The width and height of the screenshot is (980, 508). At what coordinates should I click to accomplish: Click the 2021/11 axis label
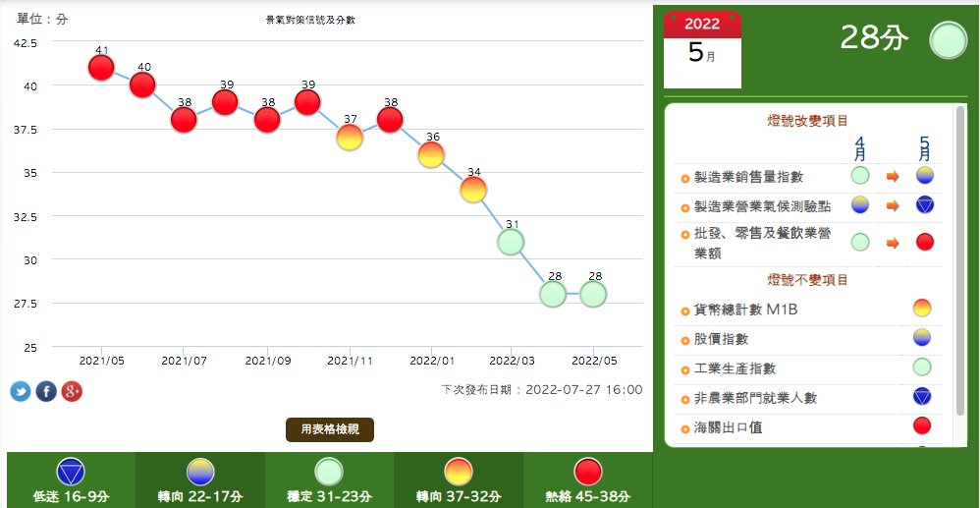[x=350, y=361]
